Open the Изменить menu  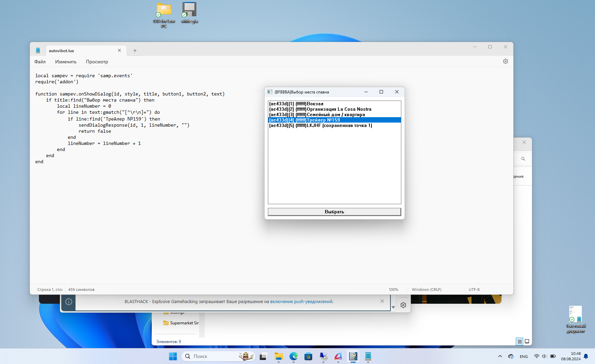[66, 62]
